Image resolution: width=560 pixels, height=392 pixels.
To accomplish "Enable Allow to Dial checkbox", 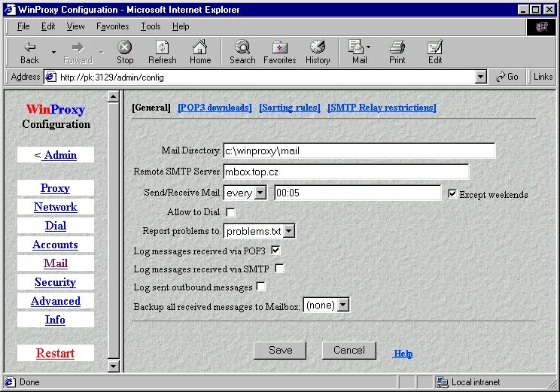I will tap(231, 212).
